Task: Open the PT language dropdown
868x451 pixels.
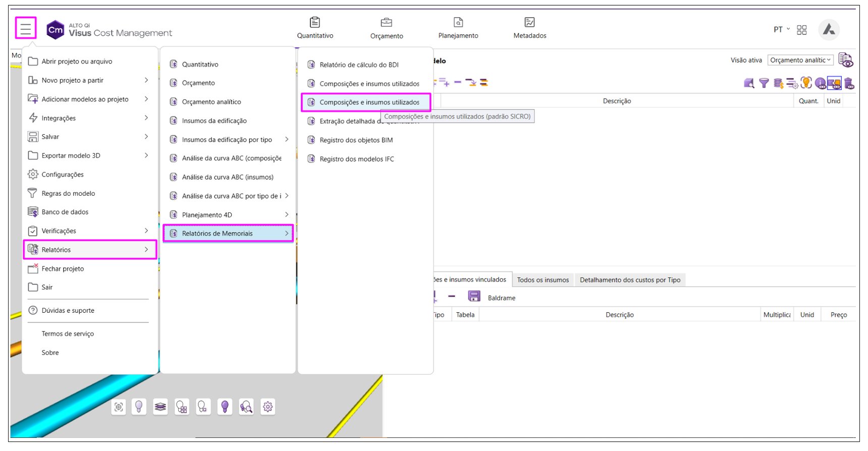Action: pyautogui.click(x=781, y=30)
